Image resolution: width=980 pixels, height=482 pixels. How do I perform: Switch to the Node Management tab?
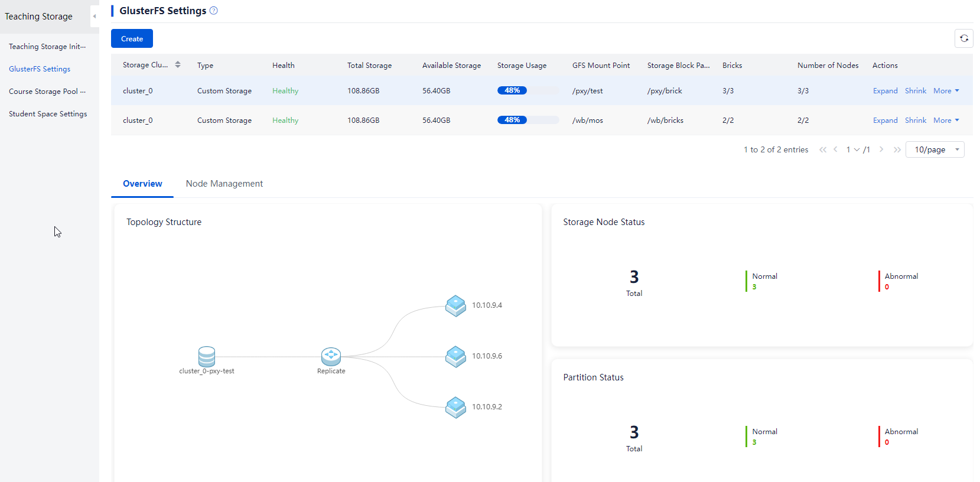(224, 184)
